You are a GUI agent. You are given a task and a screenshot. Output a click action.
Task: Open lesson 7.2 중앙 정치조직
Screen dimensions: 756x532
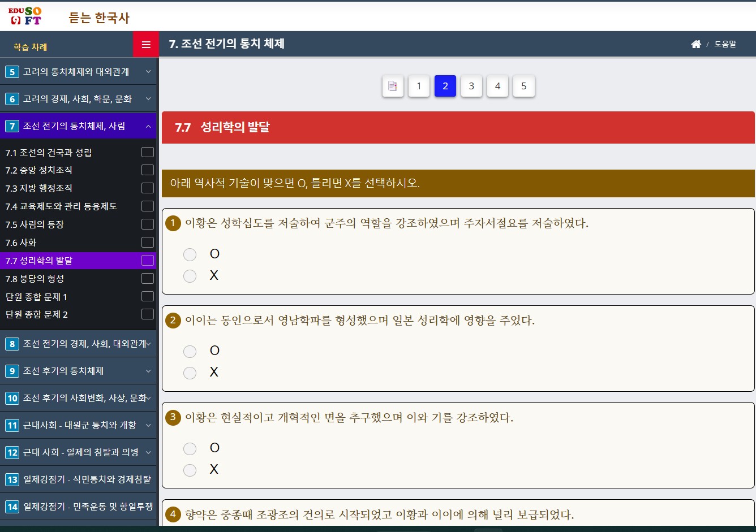pyautogui.click(x=38, y=170)
